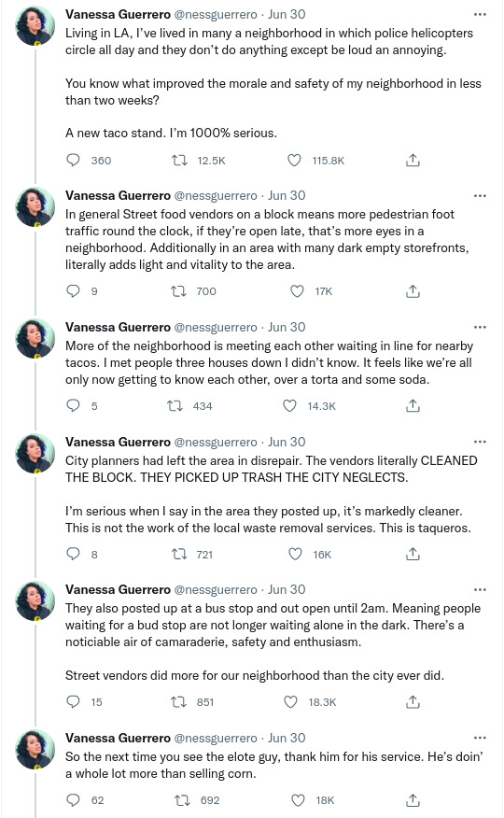Open Vanessa Guerrero's profile from the first tweet
Image resolution: width=504 pixels, height=818 pixels.
pos(118,15)
